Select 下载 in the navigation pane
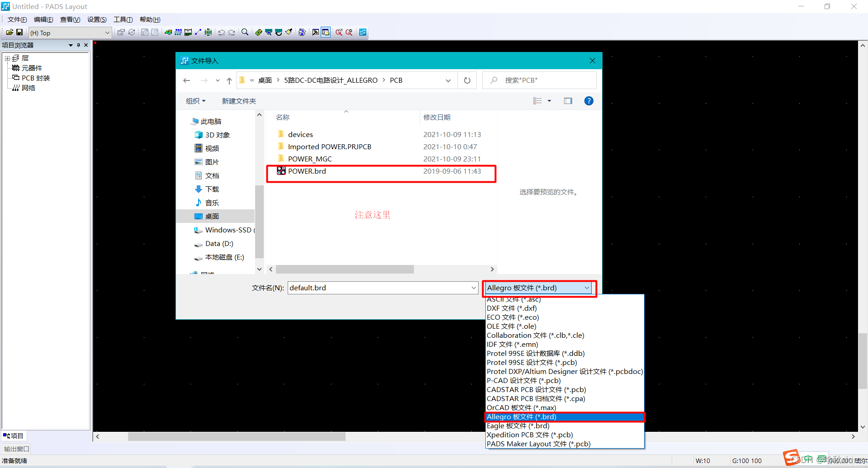The height and width of the screenshot is (468, 868). click(212, 189)
